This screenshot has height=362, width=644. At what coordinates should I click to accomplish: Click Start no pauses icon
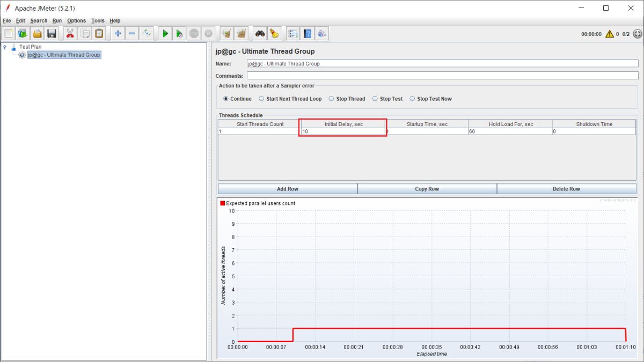[x=179, y=33]
